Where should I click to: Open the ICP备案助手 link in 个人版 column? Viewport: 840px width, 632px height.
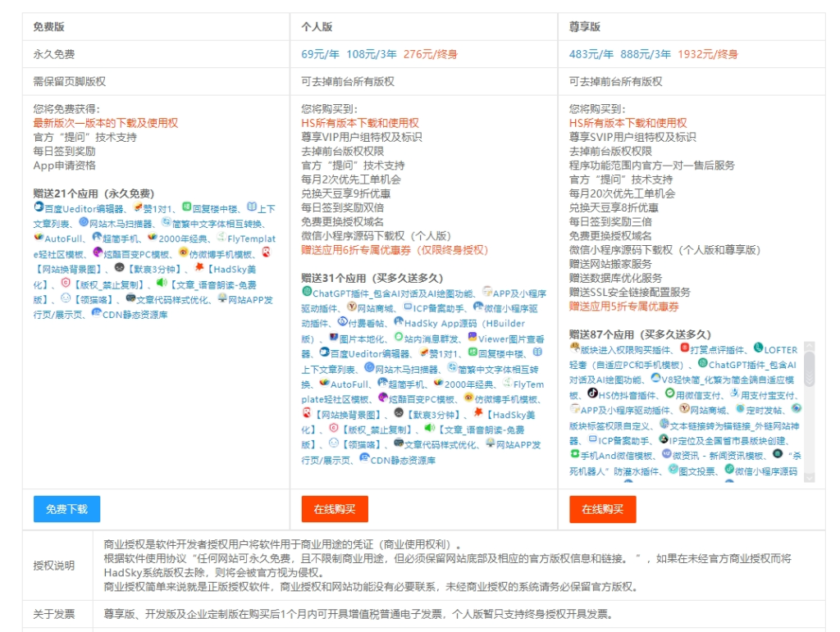tap(438, 308)
